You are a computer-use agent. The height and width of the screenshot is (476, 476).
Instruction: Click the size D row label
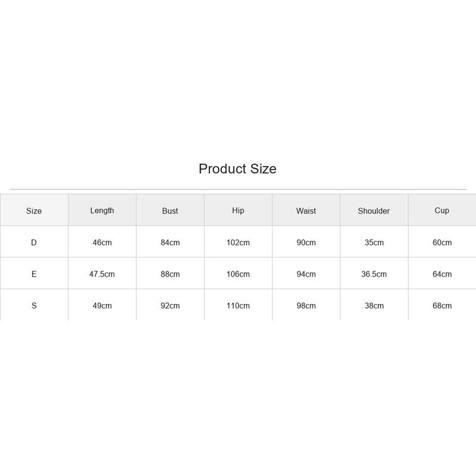click(34, 242)
